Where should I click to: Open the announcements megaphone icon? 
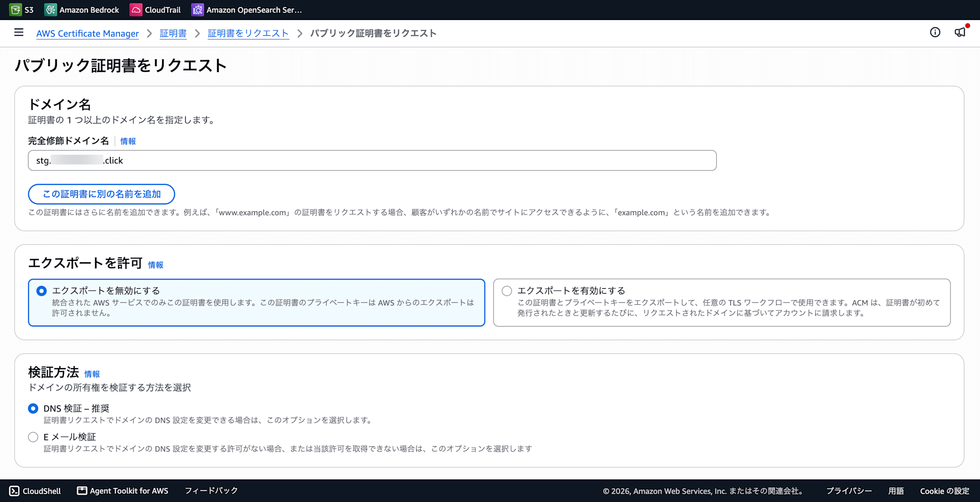pyautogui.click(x=960, y=32)
